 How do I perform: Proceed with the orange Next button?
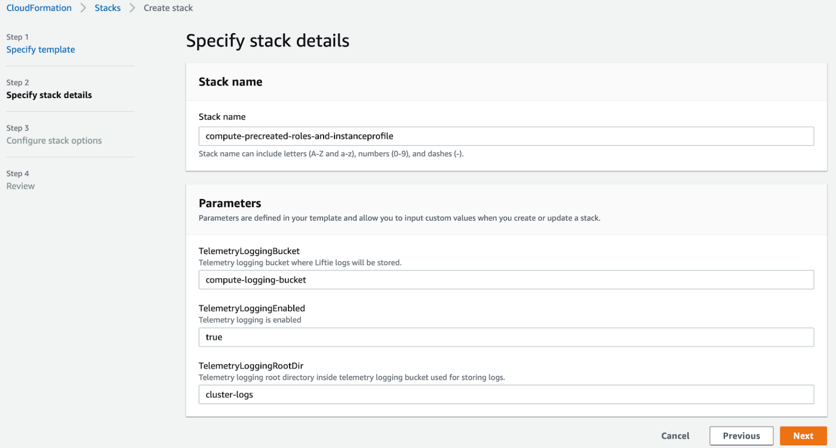point(803,436)
